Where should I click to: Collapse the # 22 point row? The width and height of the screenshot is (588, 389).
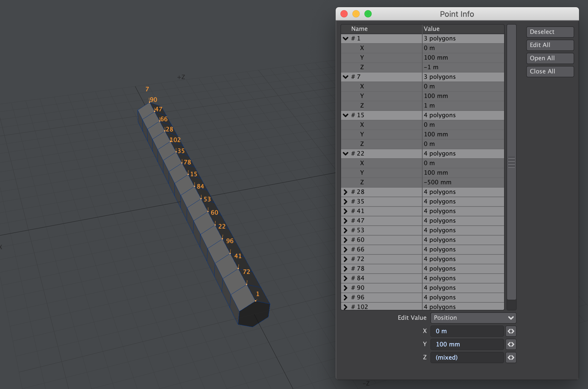(346, 153)
